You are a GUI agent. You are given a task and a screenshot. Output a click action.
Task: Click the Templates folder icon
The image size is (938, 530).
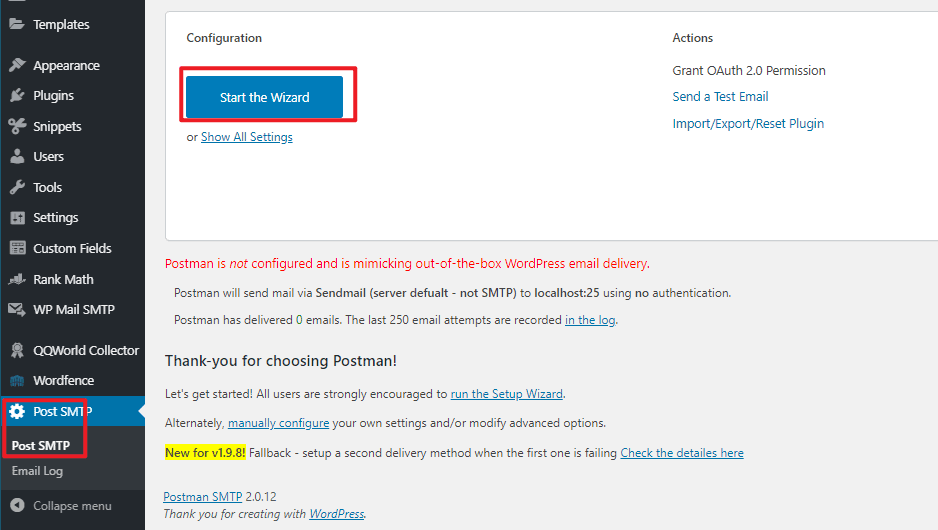tap(17, 24)
